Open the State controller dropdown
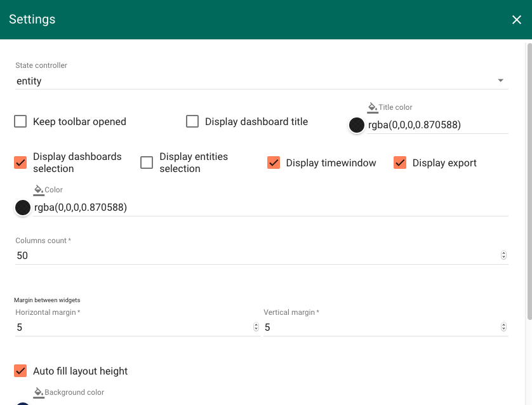The image size is (532, 405). coord(262,81)
